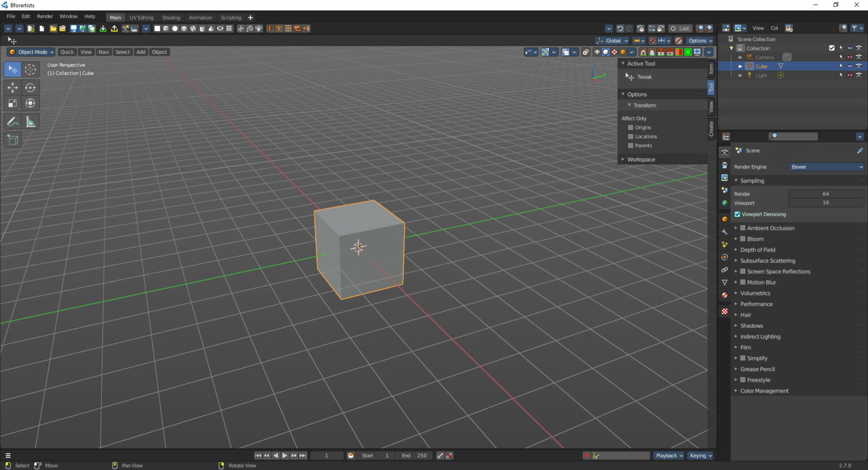Enable the Viewport Denoising checkbox
This screenshot has height=470, width=868.
point(737,214)
